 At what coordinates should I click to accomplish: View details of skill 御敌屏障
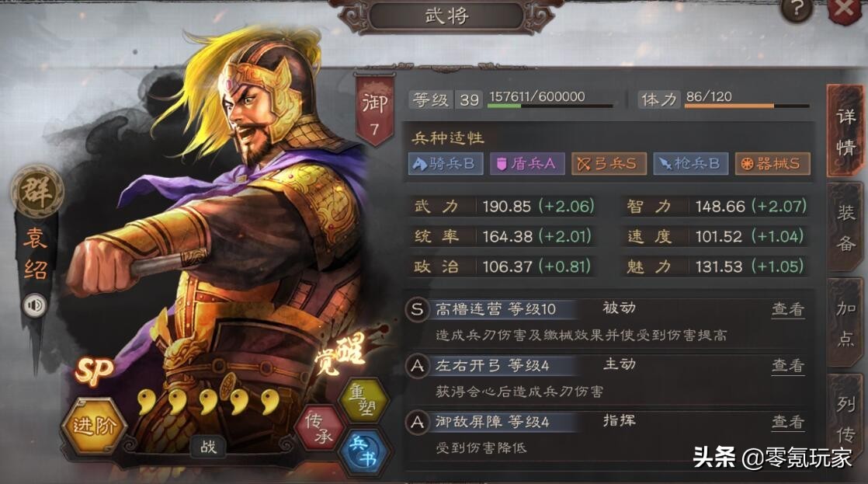pos(788,422)
